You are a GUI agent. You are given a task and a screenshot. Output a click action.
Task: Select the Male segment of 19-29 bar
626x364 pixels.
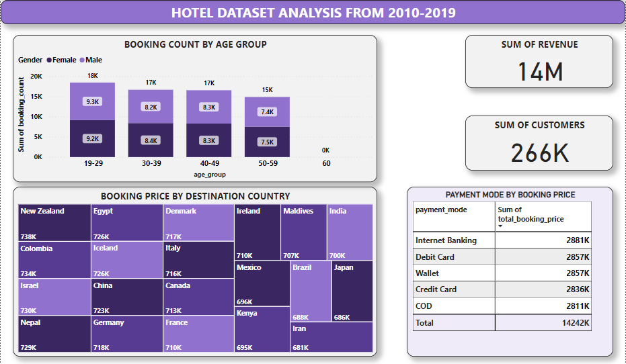pos(92,101)
